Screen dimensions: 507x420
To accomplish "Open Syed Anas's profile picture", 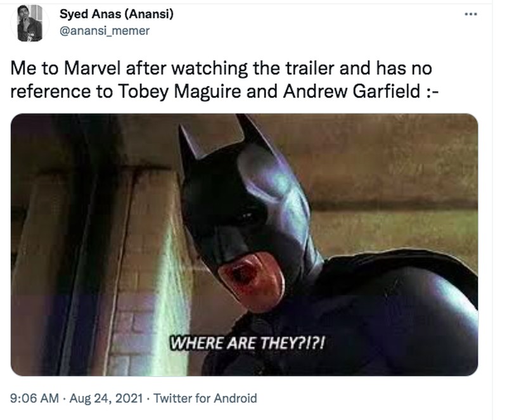I will [x=30, y=23].
